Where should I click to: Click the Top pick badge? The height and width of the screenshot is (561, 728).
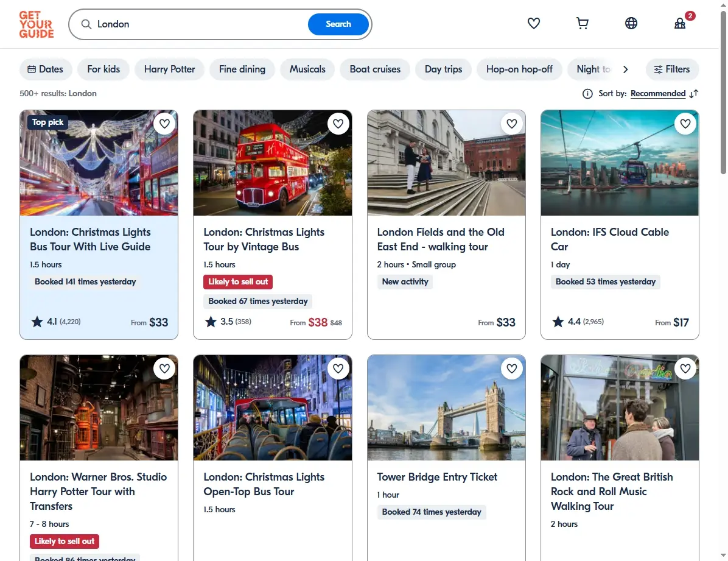coord(48,122)
